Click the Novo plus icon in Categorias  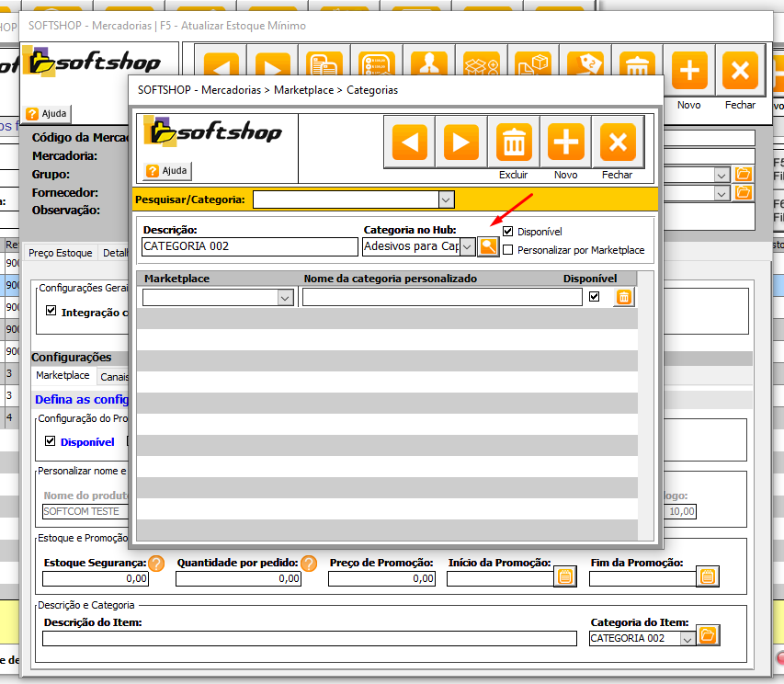566,142
